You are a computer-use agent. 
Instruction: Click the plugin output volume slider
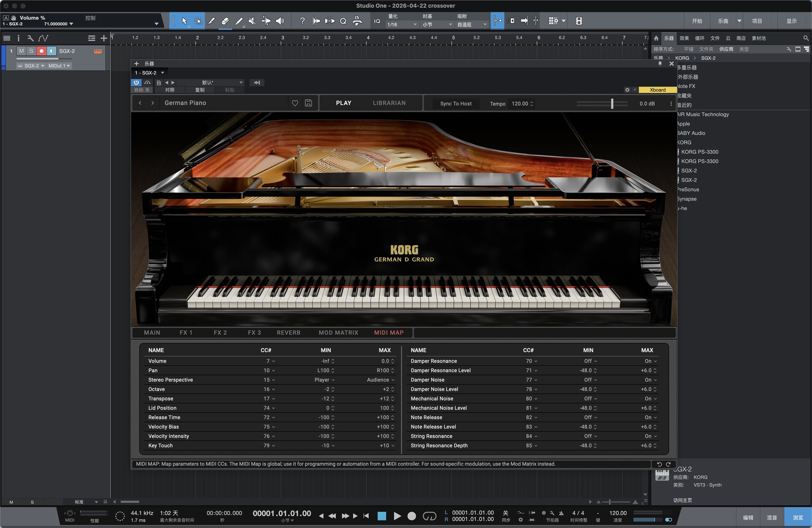point(612,104)
